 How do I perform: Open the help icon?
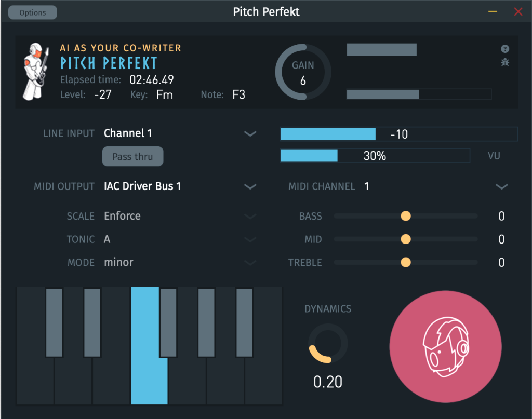(504, 49)
